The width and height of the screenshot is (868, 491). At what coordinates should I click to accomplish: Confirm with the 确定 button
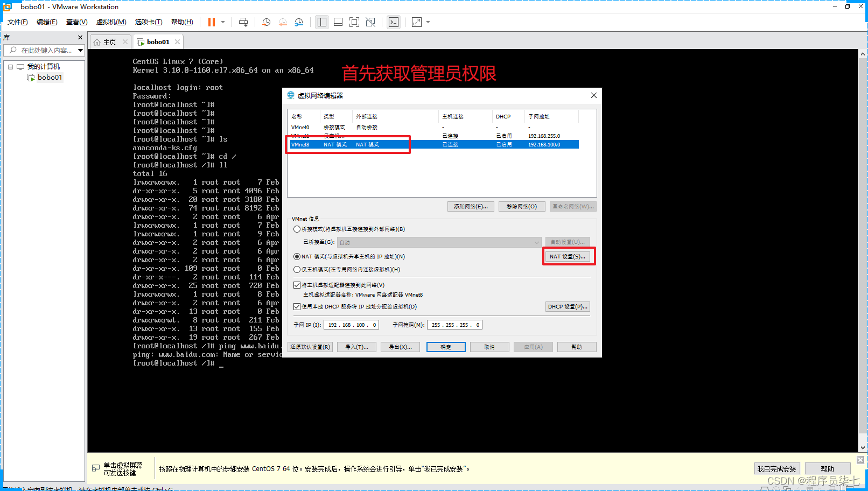(446, 347)
